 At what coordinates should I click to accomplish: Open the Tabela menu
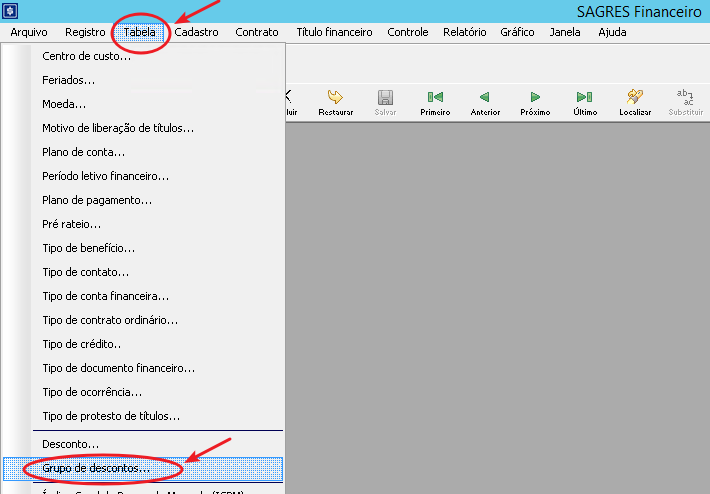[x=140, y=32]
